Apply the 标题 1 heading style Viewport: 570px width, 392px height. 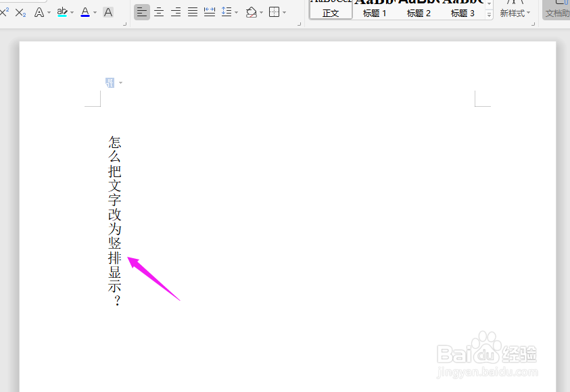(x=374, y=11)
